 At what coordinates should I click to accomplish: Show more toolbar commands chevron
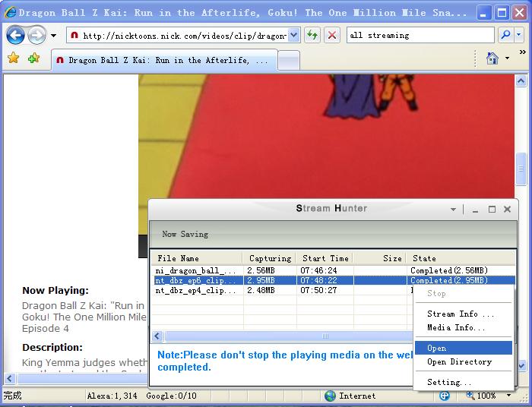point(523,52)
